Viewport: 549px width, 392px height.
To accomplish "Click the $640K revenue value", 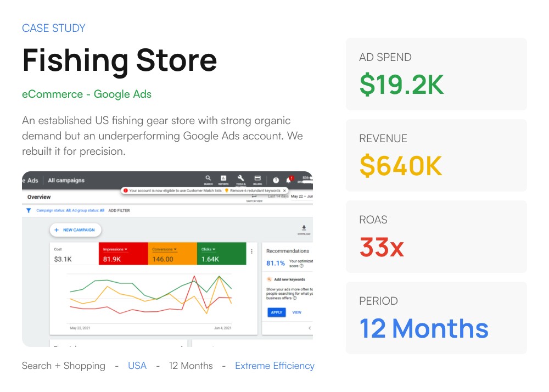I will pyautogui.click(x=401, y=166).
